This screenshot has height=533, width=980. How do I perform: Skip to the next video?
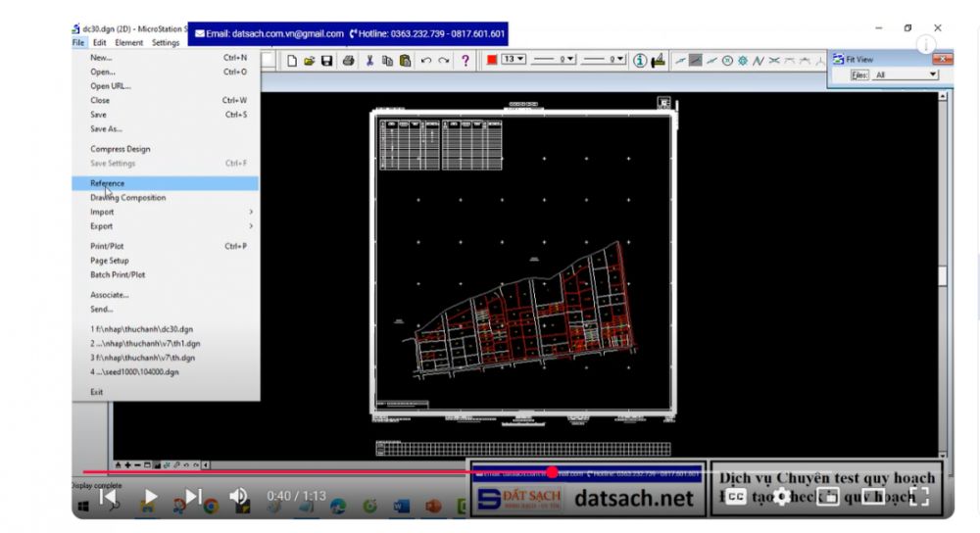[x=194, y=497]
